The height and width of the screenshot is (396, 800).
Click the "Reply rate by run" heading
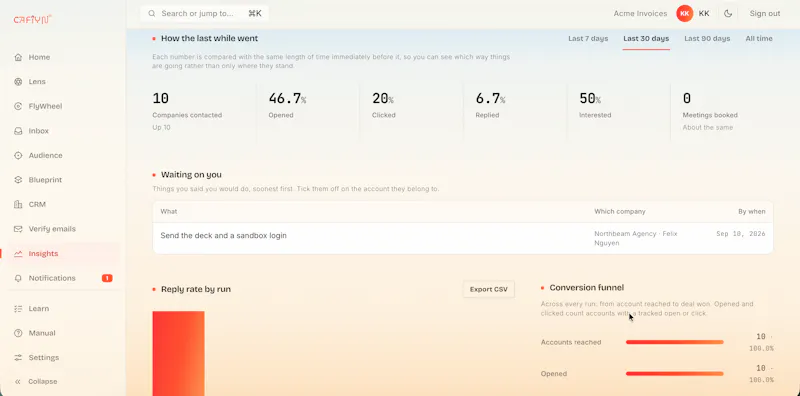tap(196, 289)
